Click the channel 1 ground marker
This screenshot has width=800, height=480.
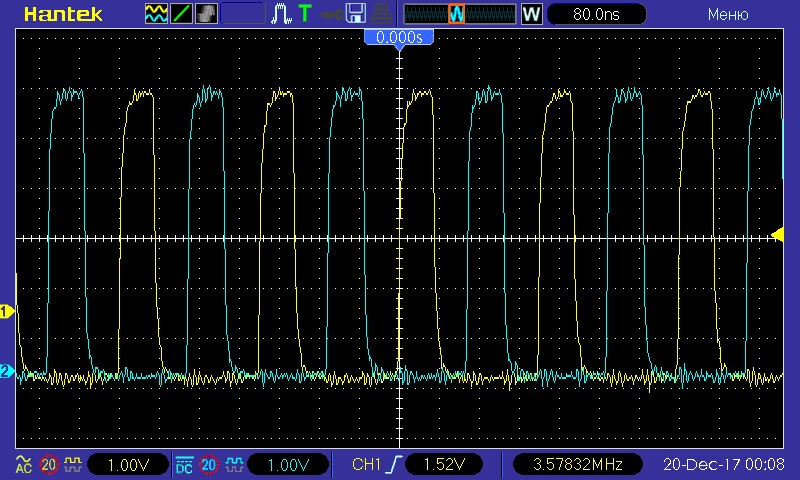point(7,311)
